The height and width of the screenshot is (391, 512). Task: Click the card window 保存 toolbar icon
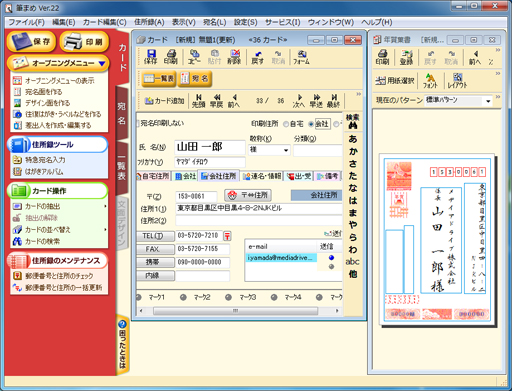[x=150, y=57]
